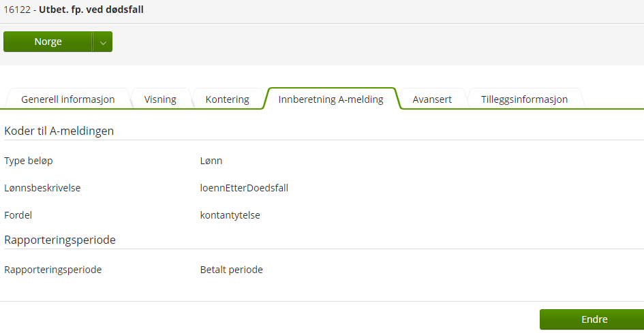
Task: Open the Avansert tab
Action: coord(432,99)
